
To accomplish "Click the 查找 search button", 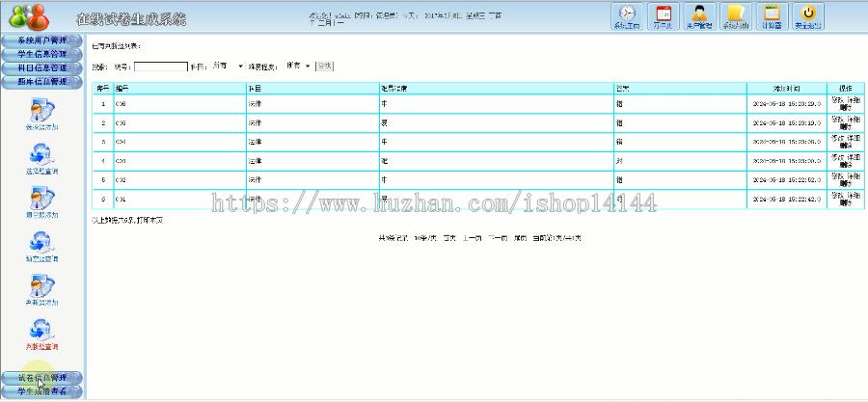I will tap(324, 67).
